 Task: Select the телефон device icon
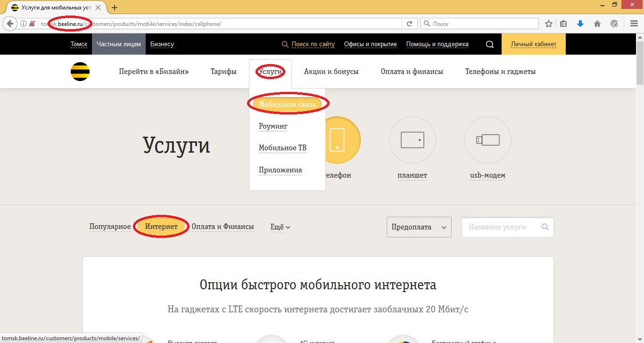tap(337, 140)
